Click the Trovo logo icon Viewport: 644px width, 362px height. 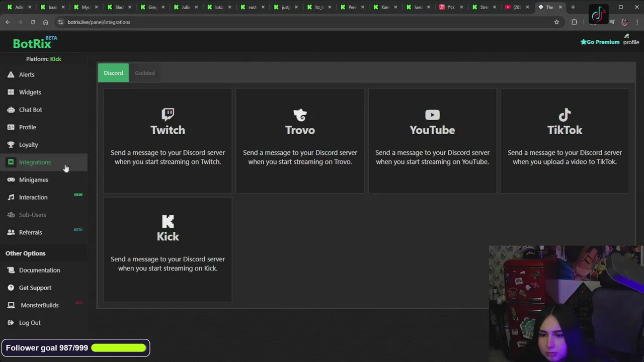[300, 115]
